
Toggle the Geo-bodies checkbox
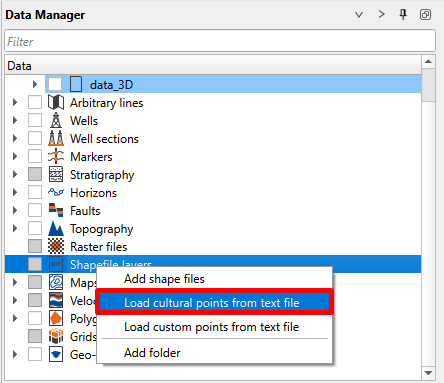click(x=35, y=354)
